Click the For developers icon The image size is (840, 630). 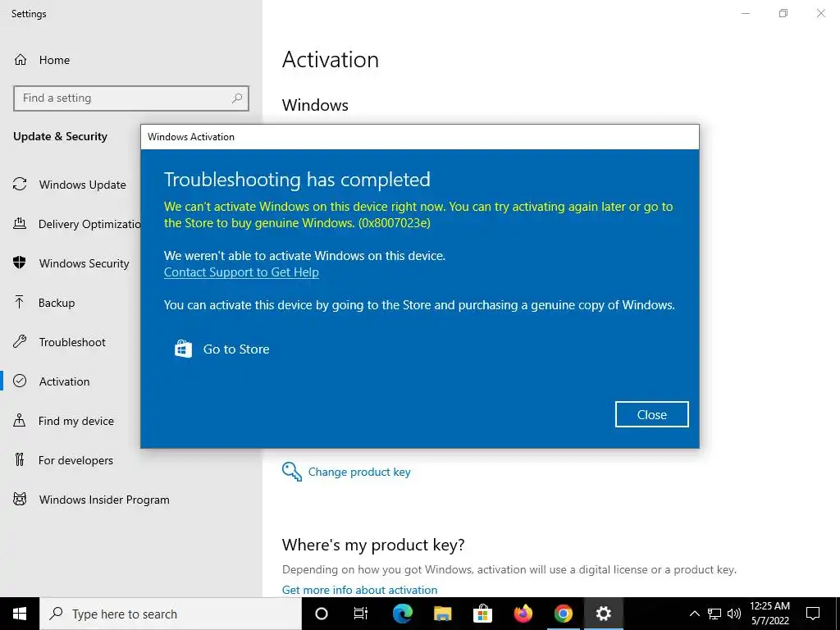(20, 459)
